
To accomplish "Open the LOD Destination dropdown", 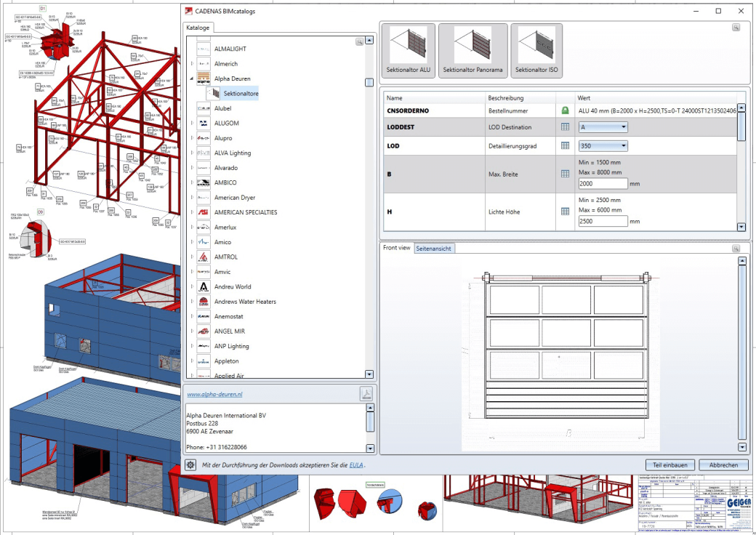I will [603, 127].
